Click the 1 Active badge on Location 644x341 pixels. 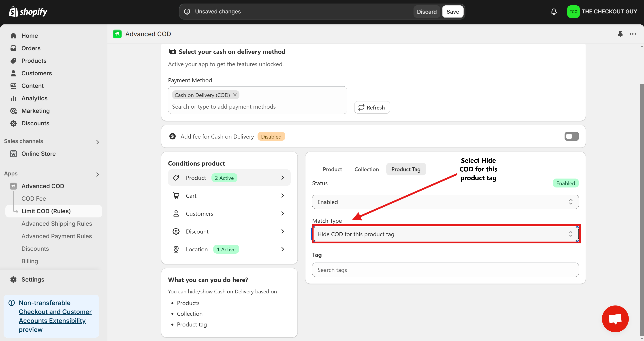point(226,249)
